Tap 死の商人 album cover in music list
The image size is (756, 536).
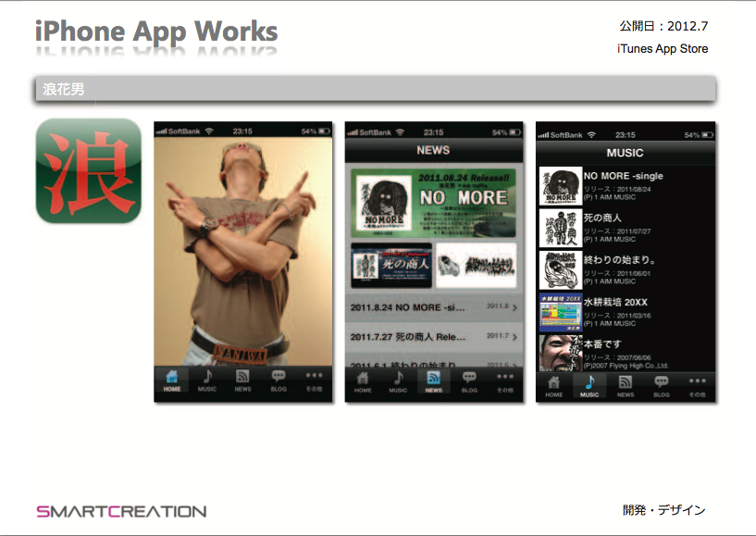(561, 229)
